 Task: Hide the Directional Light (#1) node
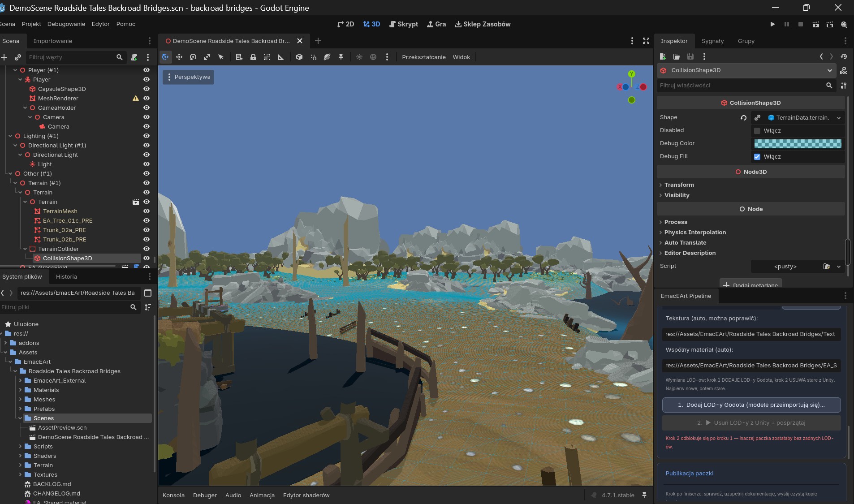(x=146, y=145)
